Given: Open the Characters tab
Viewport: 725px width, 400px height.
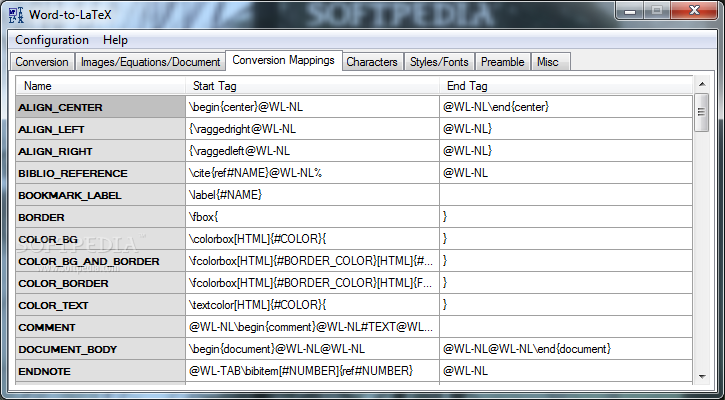Looking at the screenshot, I should coord(372,62).
